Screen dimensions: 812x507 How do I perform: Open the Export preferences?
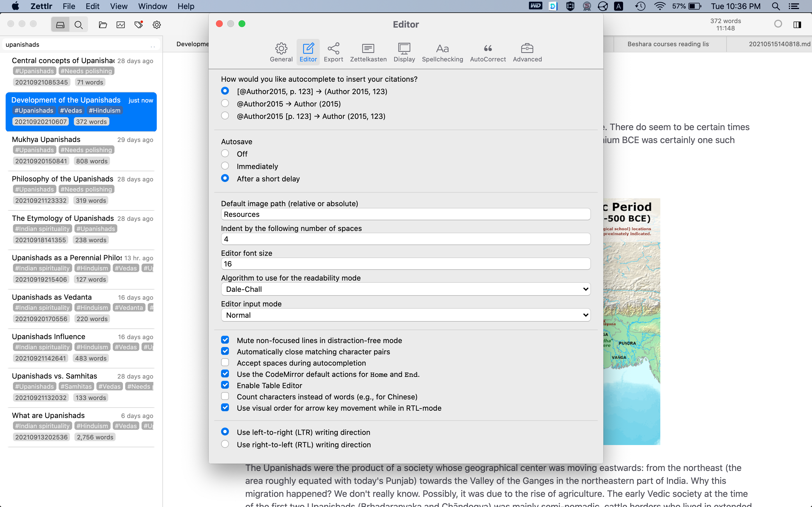tap(333, 52)
